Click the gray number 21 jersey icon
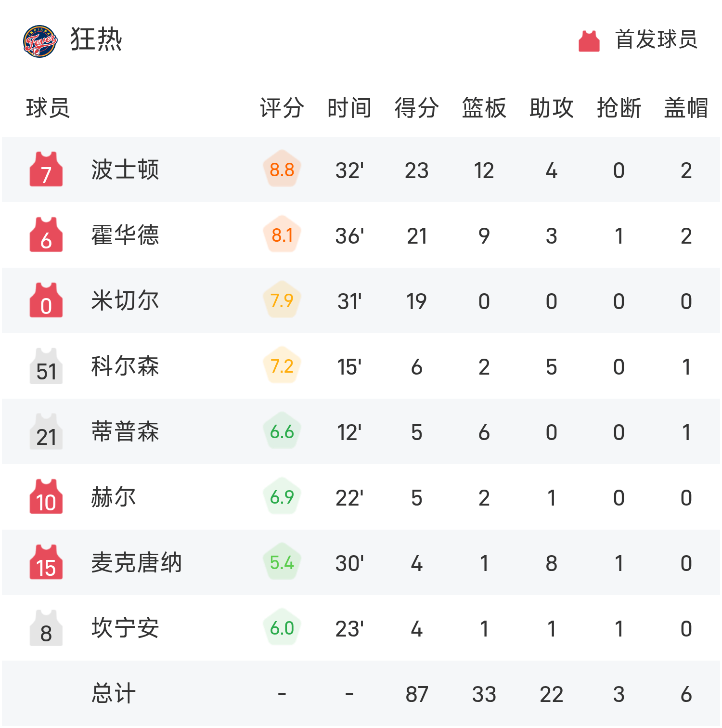The image size is (722, 728). [46, 432]
